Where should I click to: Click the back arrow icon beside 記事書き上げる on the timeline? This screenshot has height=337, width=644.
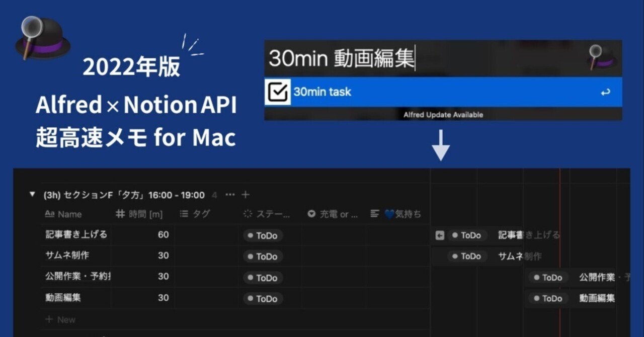(440, 235)
